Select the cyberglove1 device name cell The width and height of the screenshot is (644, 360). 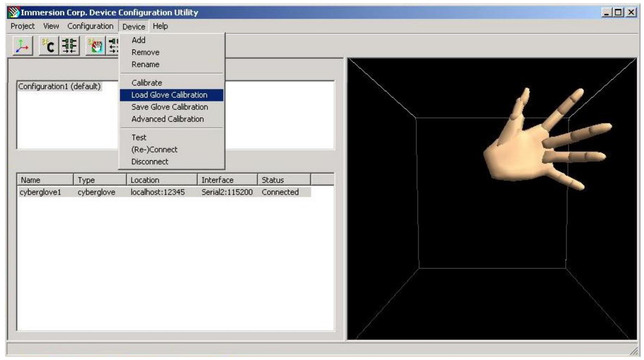pyautogui.click(x=40, y=192)
